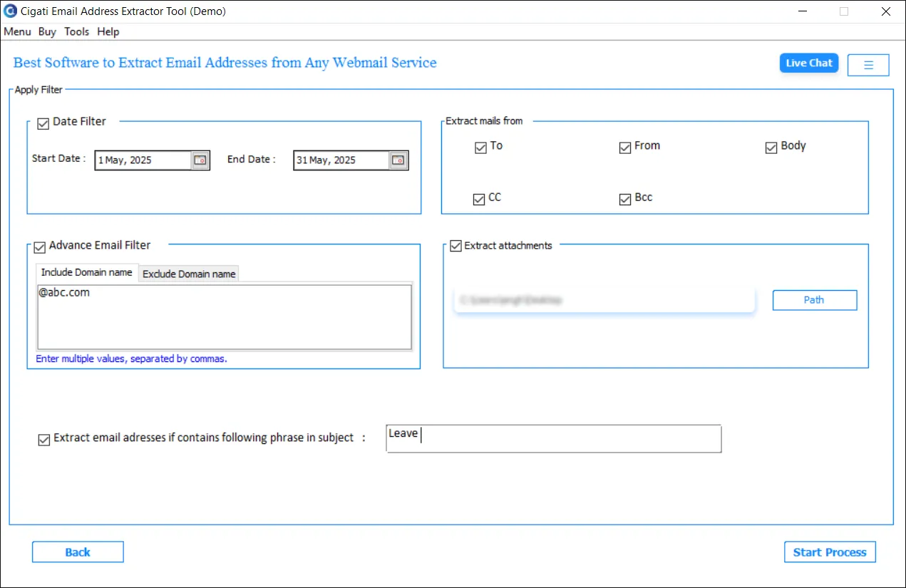Click the Live Chat button

[809, 63]
